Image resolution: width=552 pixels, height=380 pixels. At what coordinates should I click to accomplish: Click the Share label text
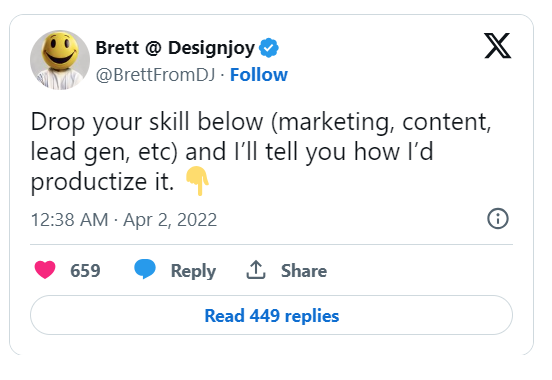coord(304,270)
